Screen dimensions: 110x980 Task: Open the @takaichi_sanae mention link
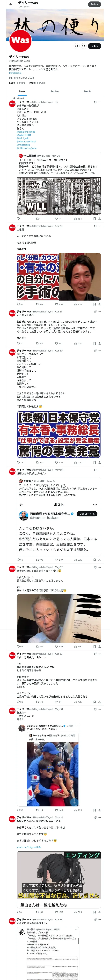point(26,132)
